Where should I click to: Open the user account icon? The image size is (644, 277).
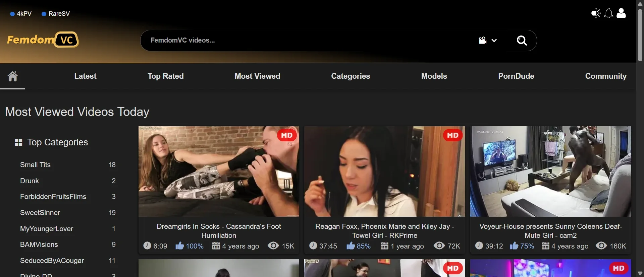tap(621, 13)
